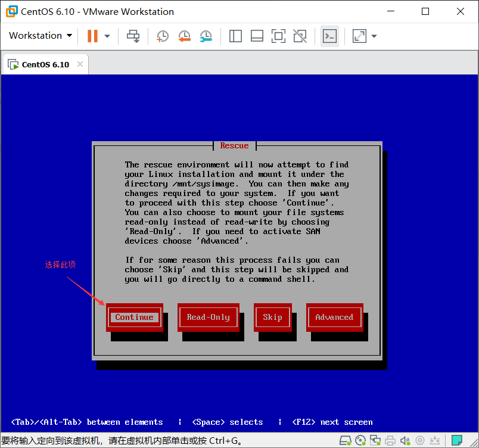Click '<Tab>/<Alt-Tab> between elements' hint

(x=87, y=422)
